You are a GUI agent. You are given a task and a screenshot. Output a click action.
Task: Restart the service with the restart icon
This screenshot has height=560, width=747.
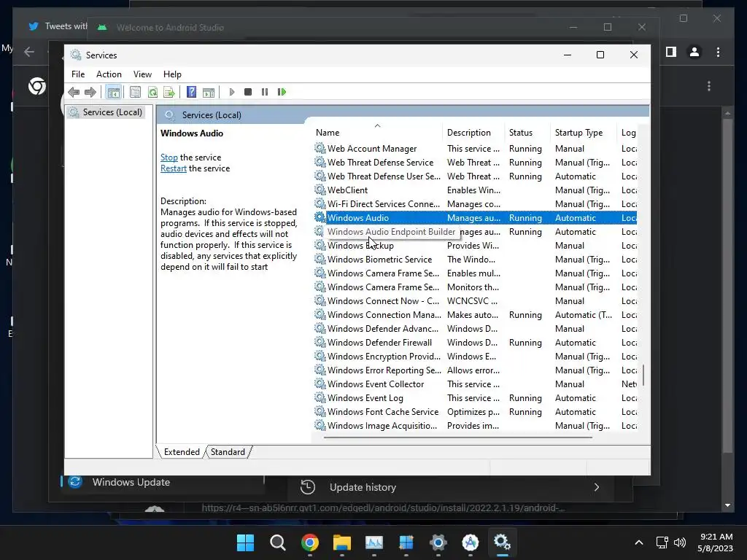pyautogui.click(x=282, y=92)
